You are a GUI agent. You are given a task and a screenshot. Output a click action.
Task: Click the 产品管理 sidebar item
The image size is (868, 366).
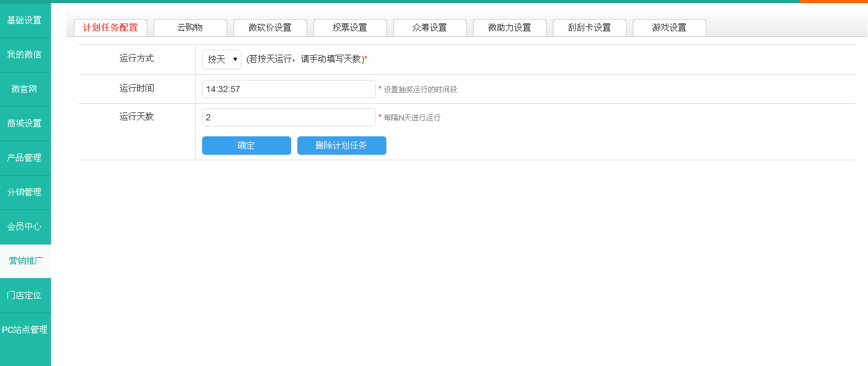[x=25, y=158]
